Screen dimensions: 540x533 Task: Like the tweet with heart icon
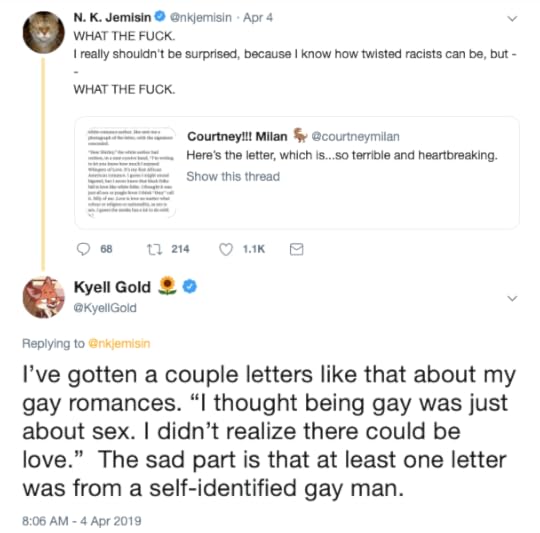tap(226, 249)
